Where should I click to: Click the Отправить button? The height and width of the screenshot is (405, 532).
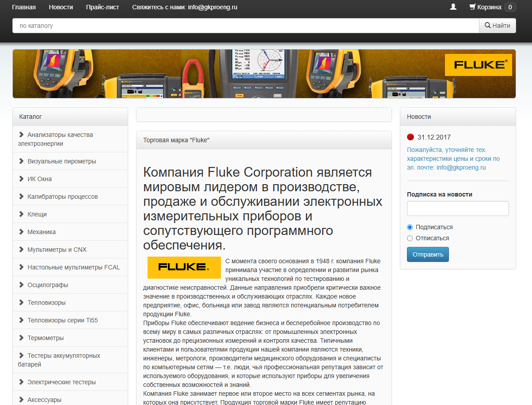coord(428,254)
